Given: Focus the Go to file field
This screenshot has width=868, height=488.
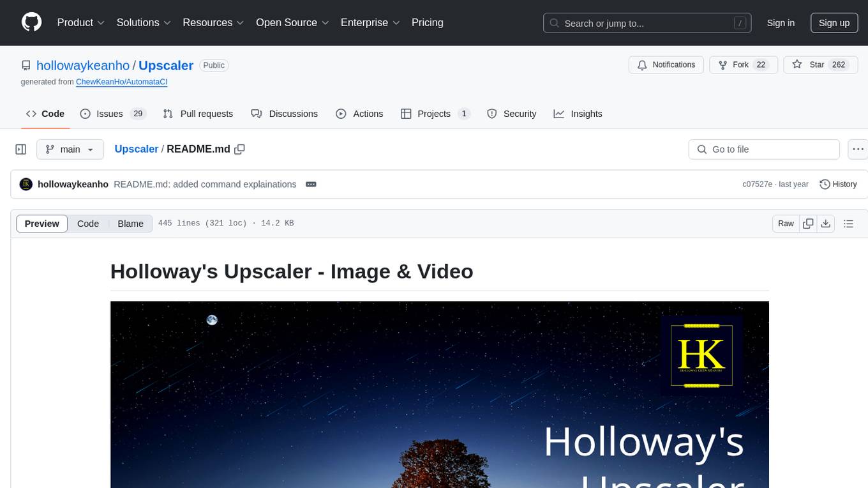Looking at the screenshot, I should [764, 149].
